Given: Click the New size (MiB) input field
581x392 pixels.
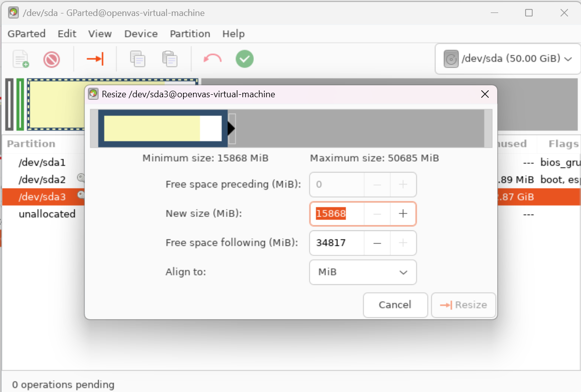Looking at the screenshot, I should tap(337, 214).
